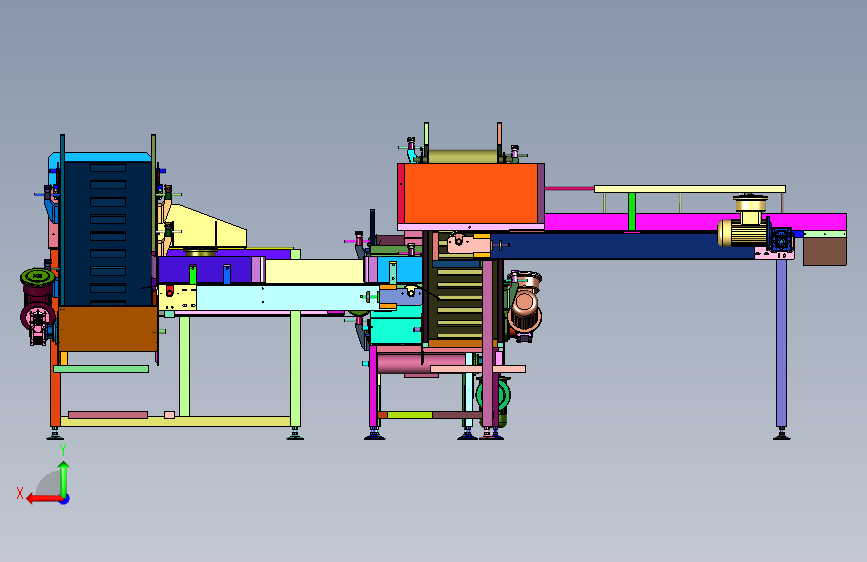Click the blue origin sphere of the axis triad
Image resolution: width=867 pixels, height=562 pixels.
coord(65,499)
